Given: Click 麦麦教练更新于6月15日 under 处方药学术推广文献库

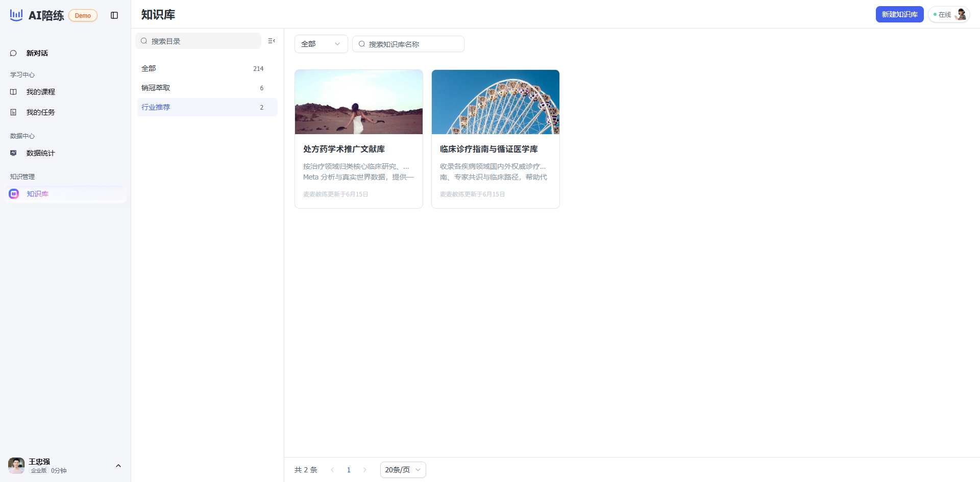Looking at the screenshot, I should click(336, 194).
